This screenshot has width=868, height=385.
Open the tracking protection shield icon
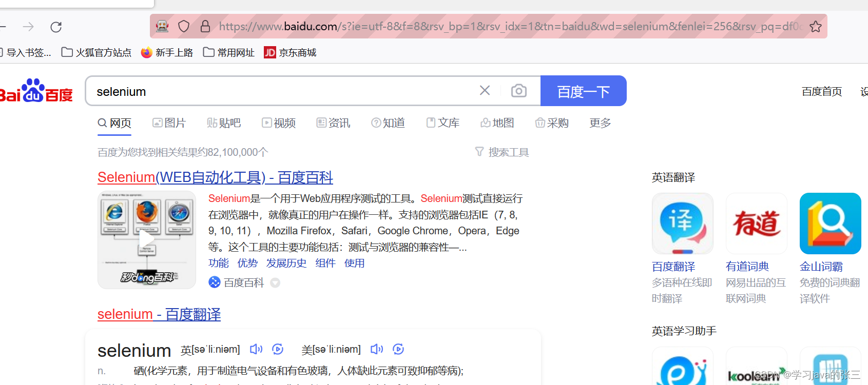click(184, 26)
